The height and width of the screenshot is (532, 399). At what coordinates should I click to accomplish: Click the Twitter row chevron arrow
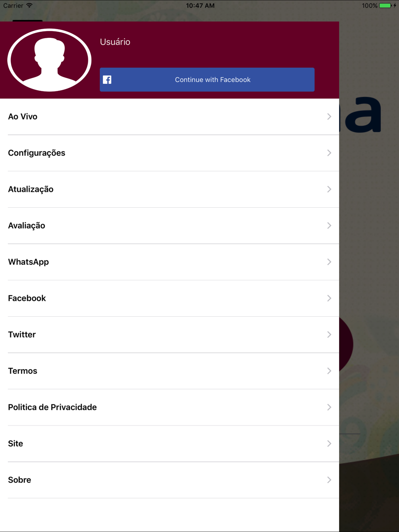point(329,335)
